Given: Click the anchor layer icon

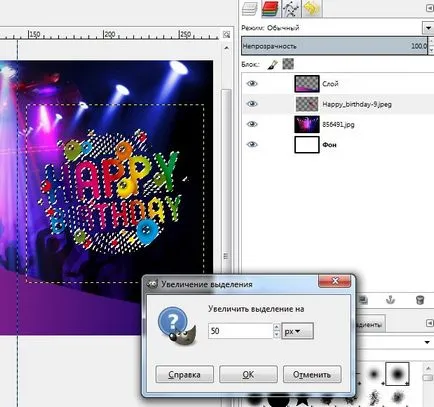Looking at the screenshot, I should click(x=390, y=300).
